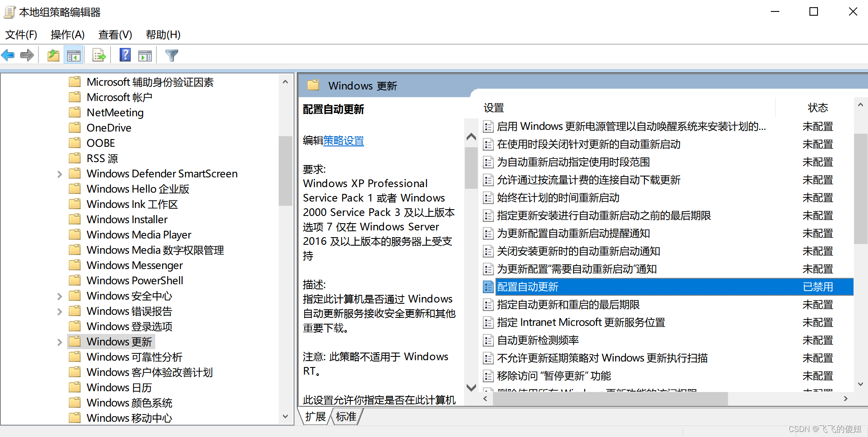Screen dimensions: 868x437
Task: Click the settings list scroll-right arrow
Action: (x=846, y=399)
